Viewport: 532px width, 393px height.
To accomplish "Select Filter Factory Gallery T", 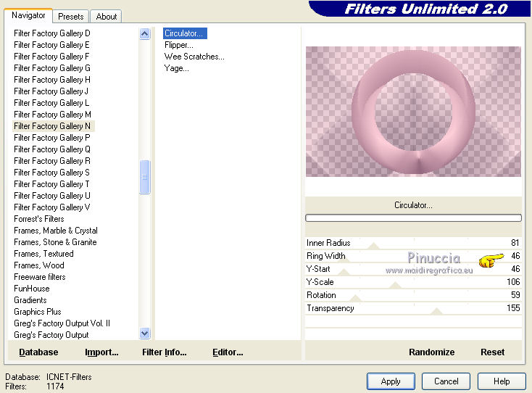I will coord(51,184).
